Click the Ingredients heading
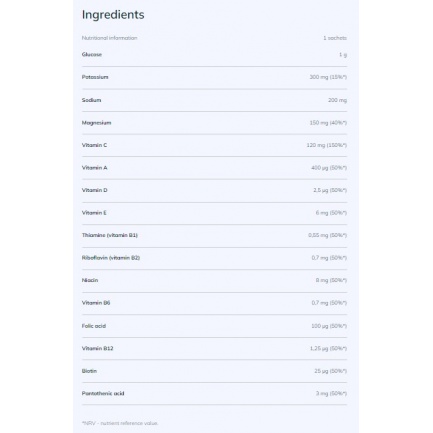Viewport: 433px width, 433px height. tap(113, 15)
